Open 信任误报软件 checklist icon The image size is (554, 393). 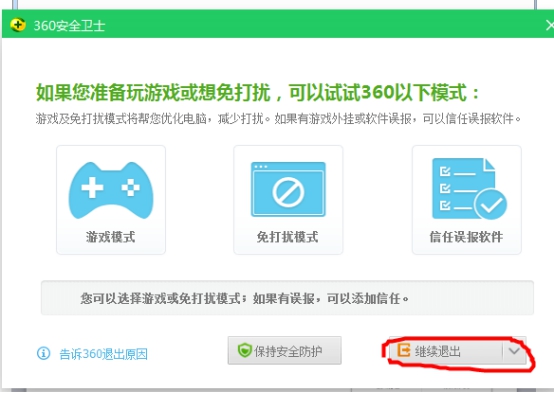tap(470, 189)
